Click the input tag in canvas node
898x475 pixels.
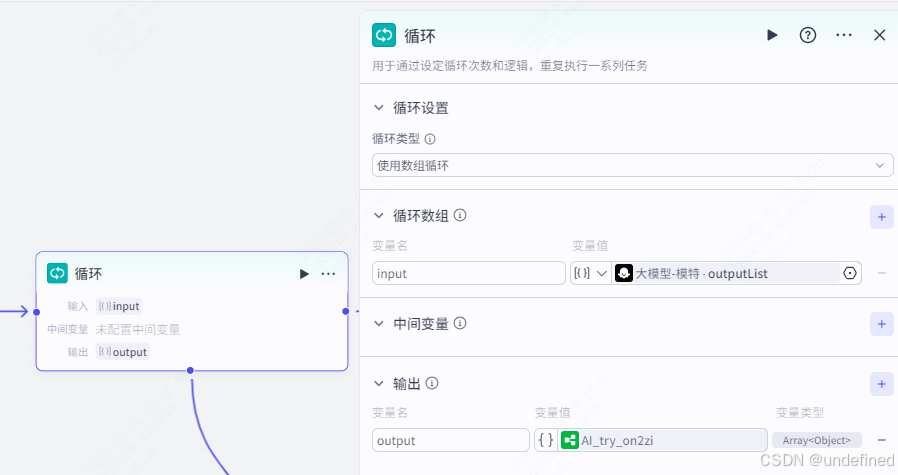(x=119, y=306)
